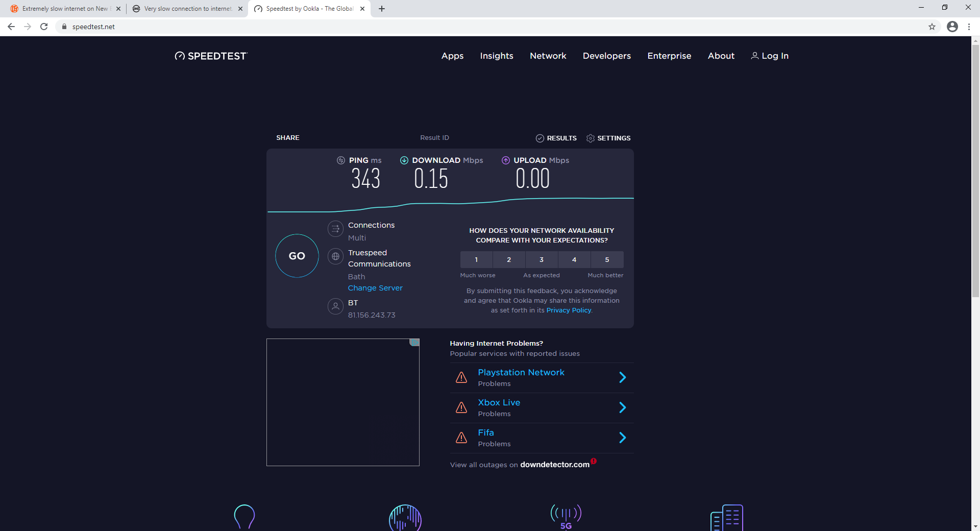Open downdetector.com link
This screenshot has height=531, width=980.
coord(555,465)
